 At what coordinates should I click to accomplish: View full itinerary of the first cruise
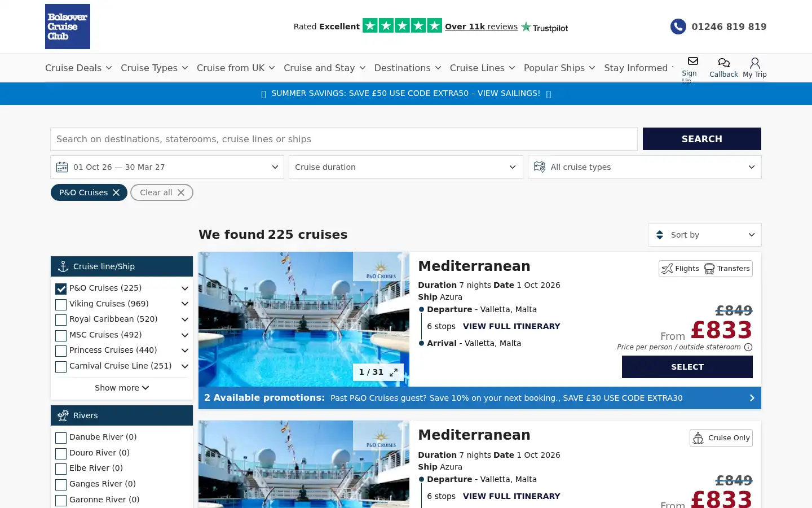tap(511, 326)
